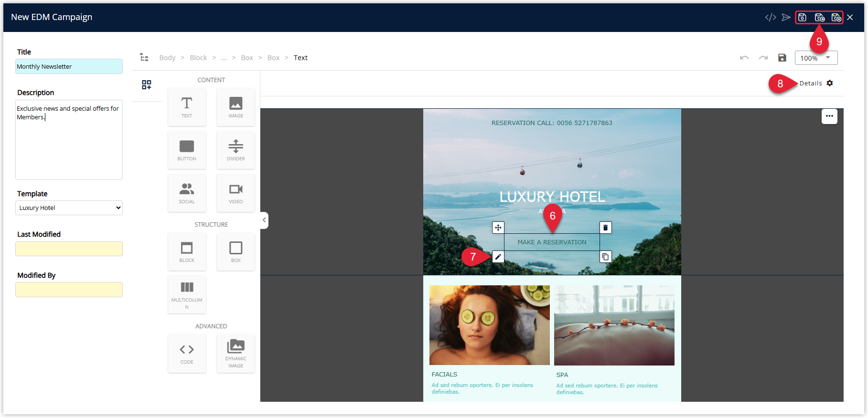Select the Dynamic Image advanced element
Image resolution: width=868 pixels, height=418 pixels.
pos(236,353)
